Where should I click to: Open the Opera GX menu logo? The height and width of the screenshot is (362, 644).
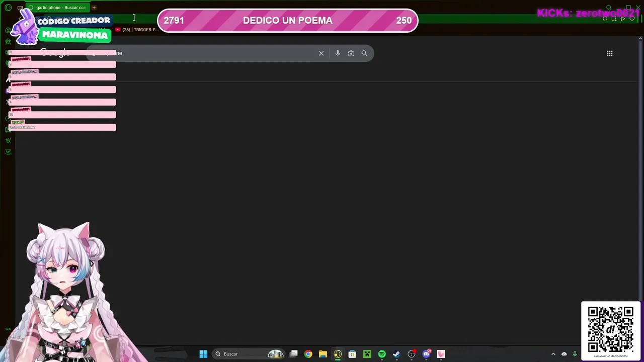(x=8, y=8)
